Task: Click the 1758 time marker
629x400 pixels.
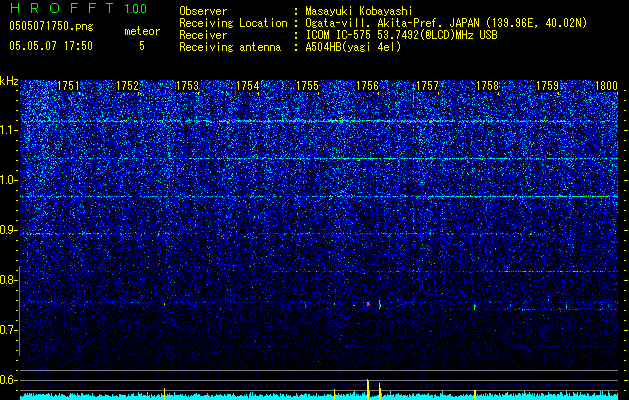Action: pyautogui.click(x=487, y=86)
